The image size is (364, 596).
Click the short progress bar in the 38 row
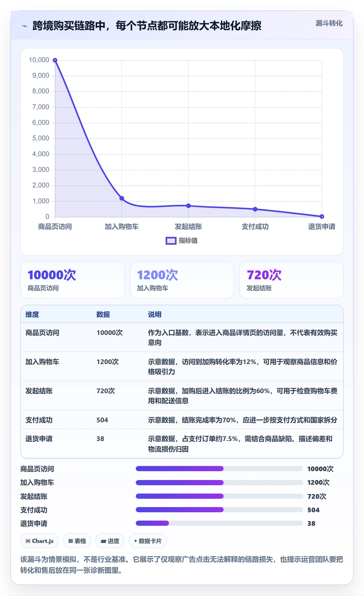pos(219,523)
